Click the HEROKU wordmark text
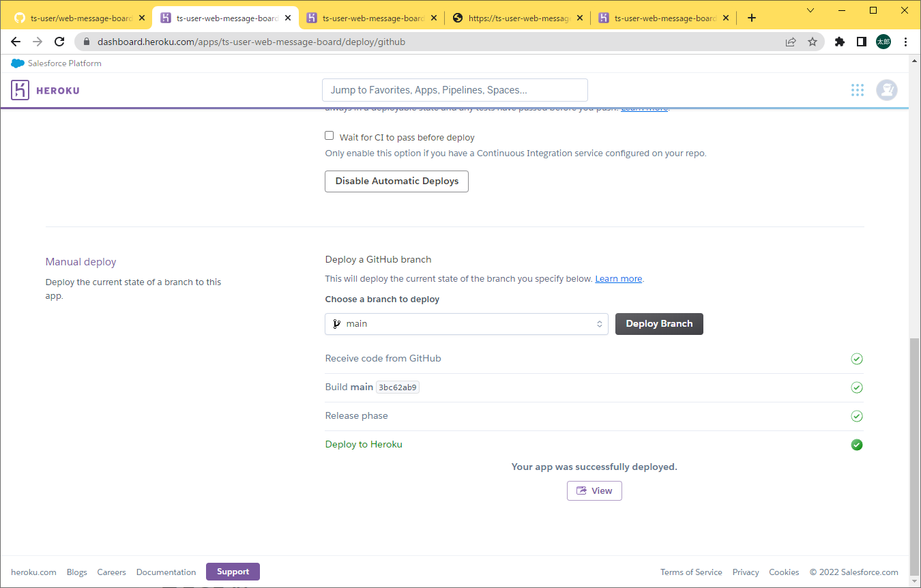Screen dimensions: 921x588 click(x=58, y=90)
